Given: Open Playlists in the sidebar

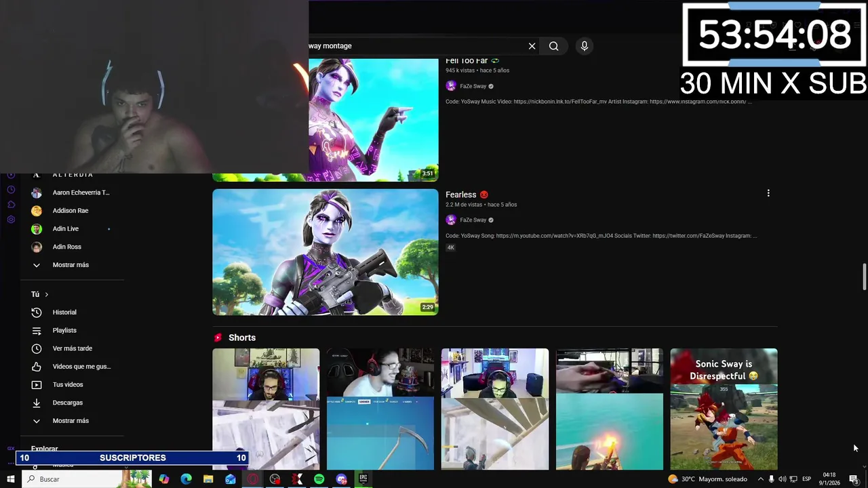Looking at the screenshot, I should click(72, 330).
